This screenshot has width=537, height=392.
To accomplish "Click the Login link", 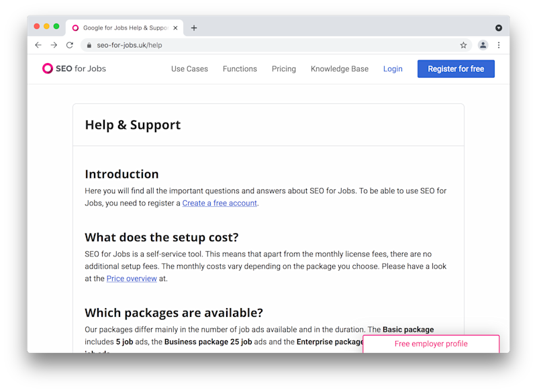I will [x=393, y=68].
